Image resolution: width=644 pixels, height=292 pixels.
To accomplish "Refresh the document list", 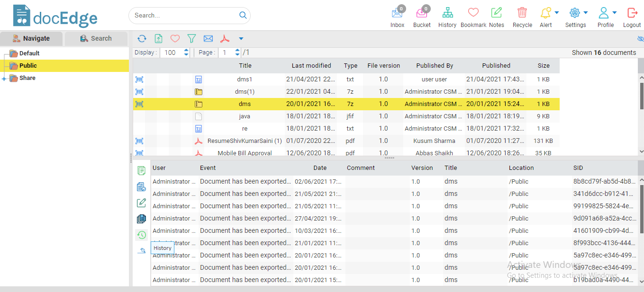I will 142,38.
